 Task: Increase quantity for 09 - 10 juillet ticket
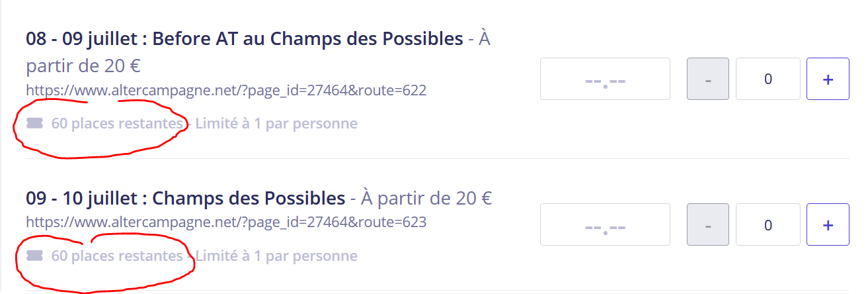tap(828, 224)
